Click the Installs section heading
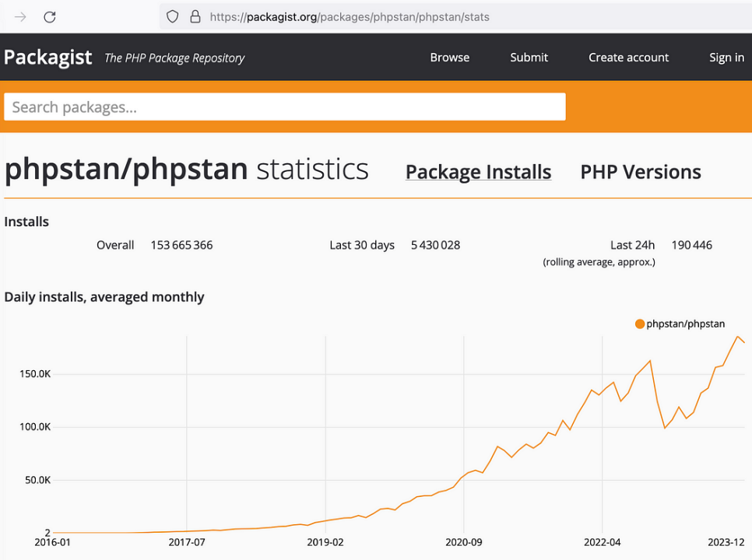Viewport: 752px width, 560px height. pyautogui.click(x=26, y=222)
